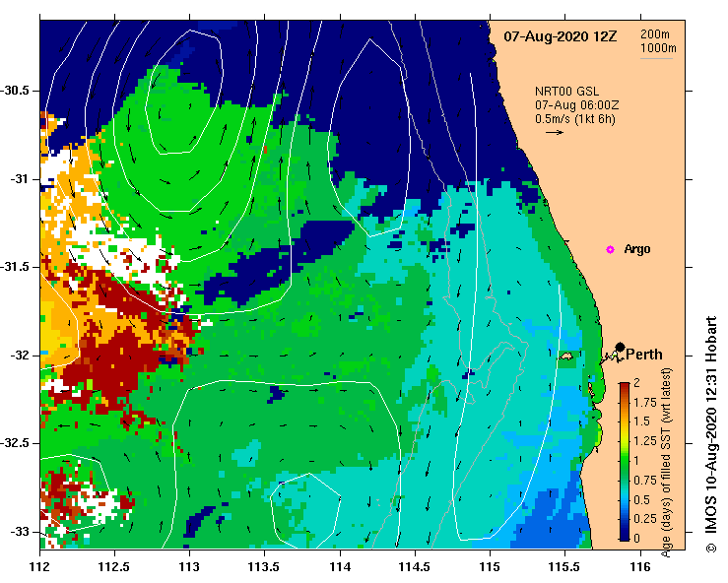Click the 07-Aug-2020 12Z date title
The width and height of the screenshot is (728, 583).
point(561,36)
